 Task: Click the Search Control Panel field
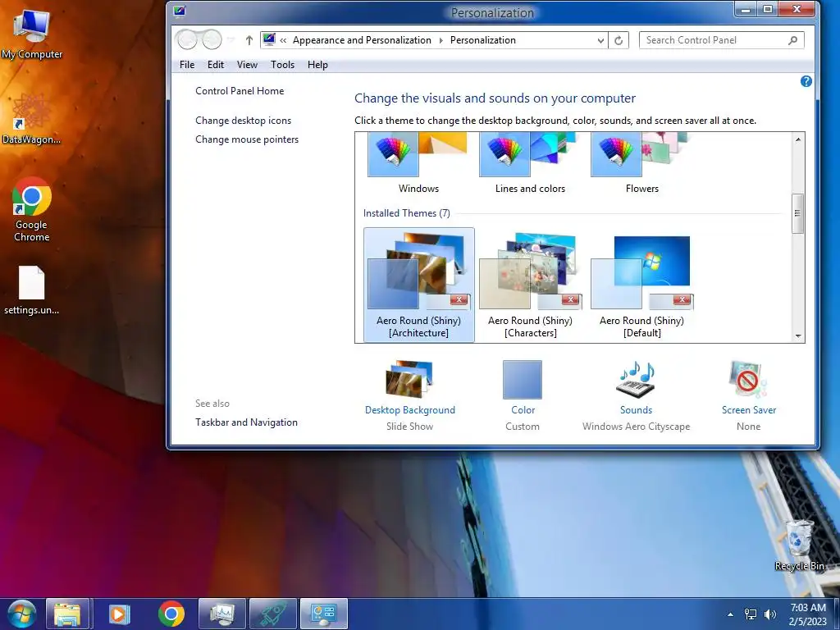(721, 40)
